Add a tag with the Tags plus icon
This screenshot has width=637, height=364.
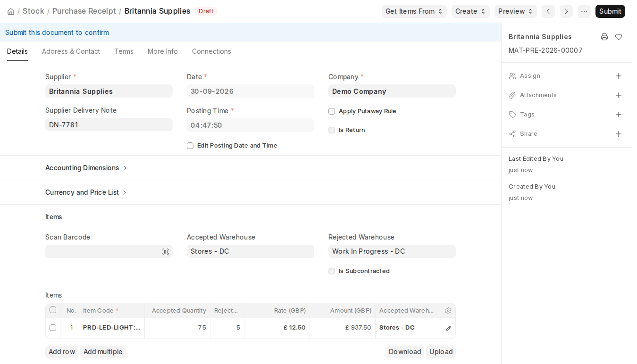coord(619,115)
